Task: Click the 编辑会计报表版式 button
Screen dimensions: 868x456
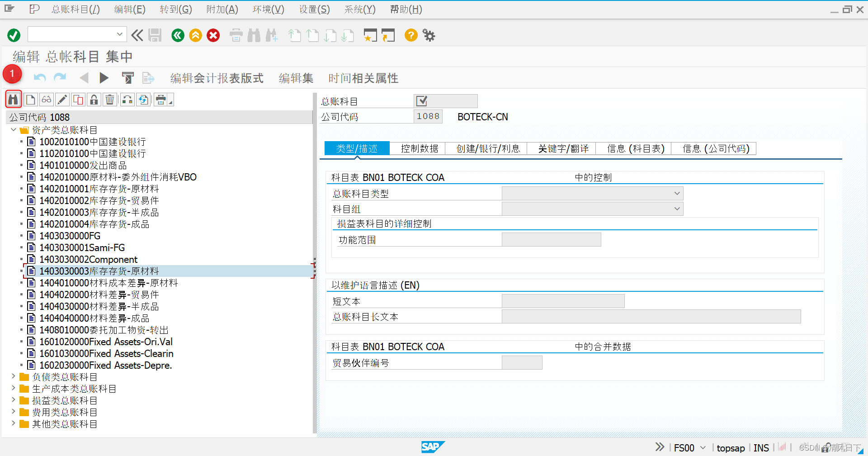Action: [x=217, y=78]
